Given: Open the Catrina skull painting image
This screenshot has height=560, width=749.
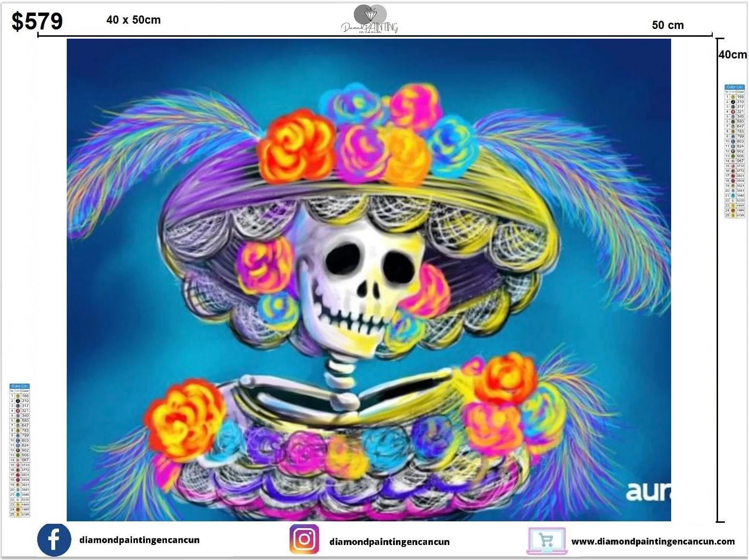Looking at the screenshot, I should point(368,280).
